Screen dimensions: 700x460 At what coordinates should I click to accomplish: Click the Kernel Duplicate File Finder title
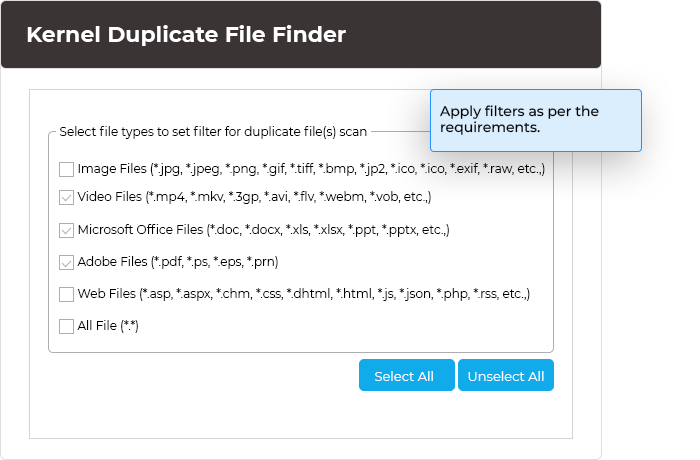186,34
